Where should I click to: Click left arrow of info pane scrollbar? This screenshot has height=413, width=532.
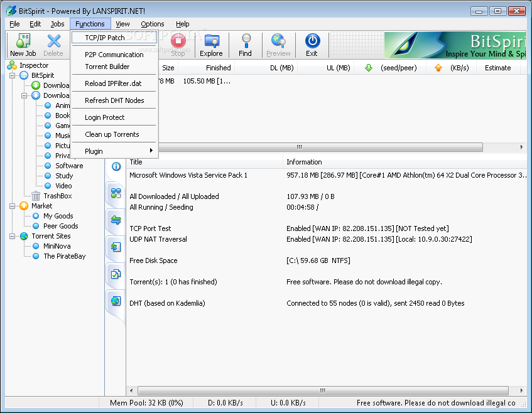(131, 390)
